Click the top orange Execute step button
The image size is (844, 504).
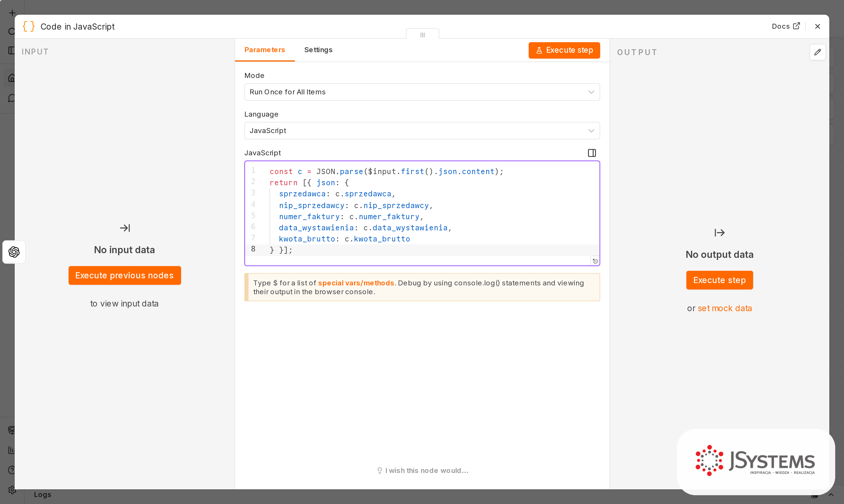564,50
